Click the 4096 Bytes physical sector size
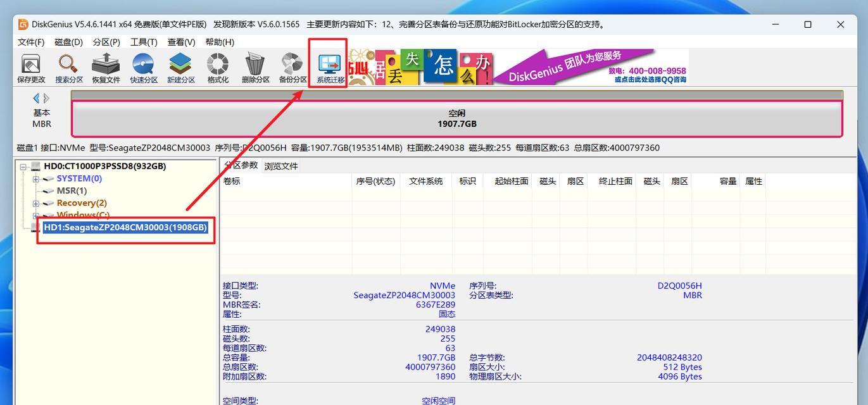This screenshot has height=405, width=868. coord(680,377)
